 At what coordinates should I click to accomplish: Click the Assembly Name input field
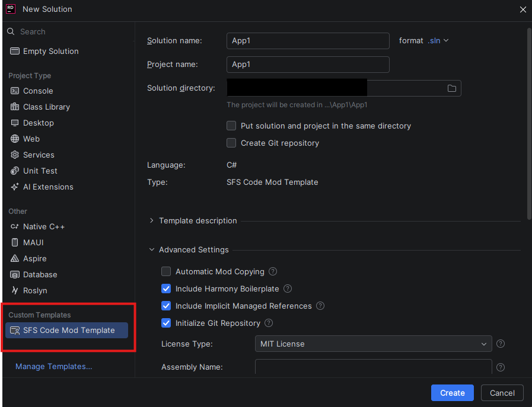point(373,367)
